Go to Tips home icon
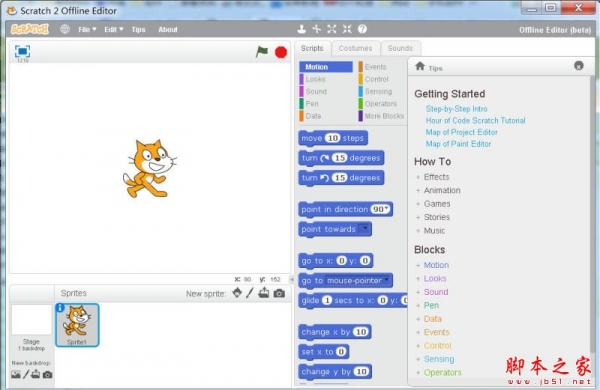Viewport: 600px width, 390px height. click(x=420, y=66)
